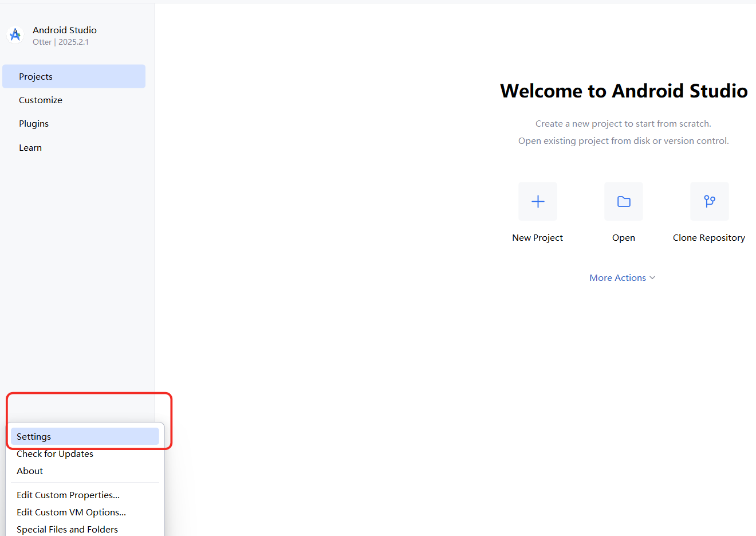Select Edit Custom Properties

[68, 495]
